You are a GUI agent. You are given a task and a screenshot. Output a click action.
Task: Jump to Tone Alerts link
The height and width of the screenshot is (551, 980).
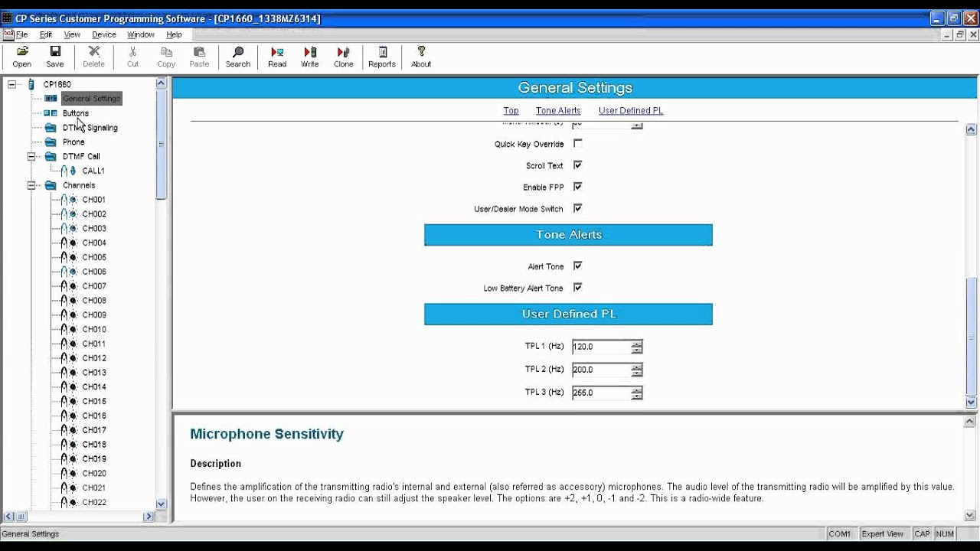coord(558,111)
